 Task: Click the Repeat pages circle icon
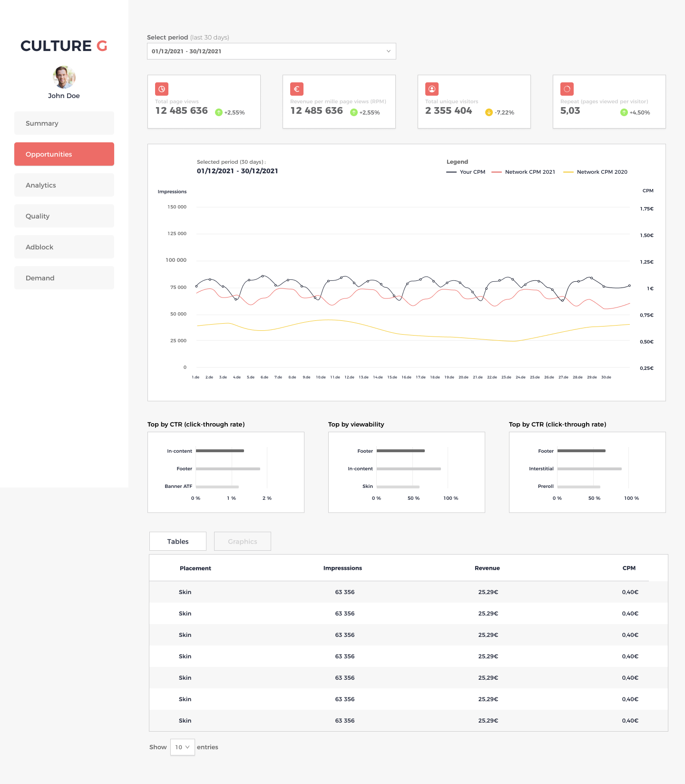coord(567,89)
